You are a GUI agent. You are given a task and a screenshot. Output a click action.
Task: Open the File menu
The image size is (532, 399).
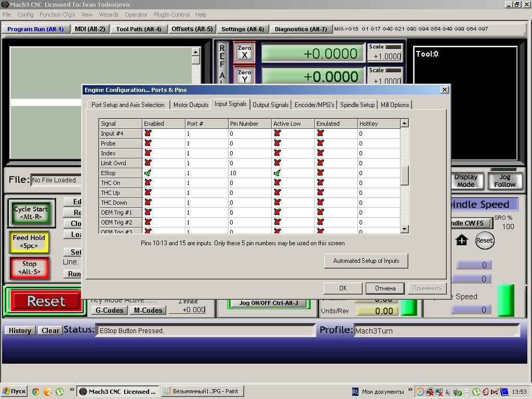click(7, 15)
